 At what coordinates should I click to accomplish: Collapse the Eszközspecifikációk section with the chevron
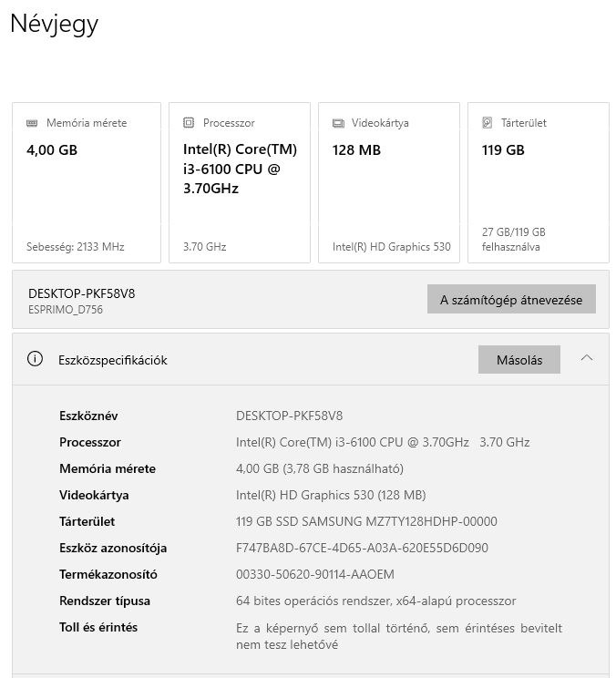pos(587,358)
